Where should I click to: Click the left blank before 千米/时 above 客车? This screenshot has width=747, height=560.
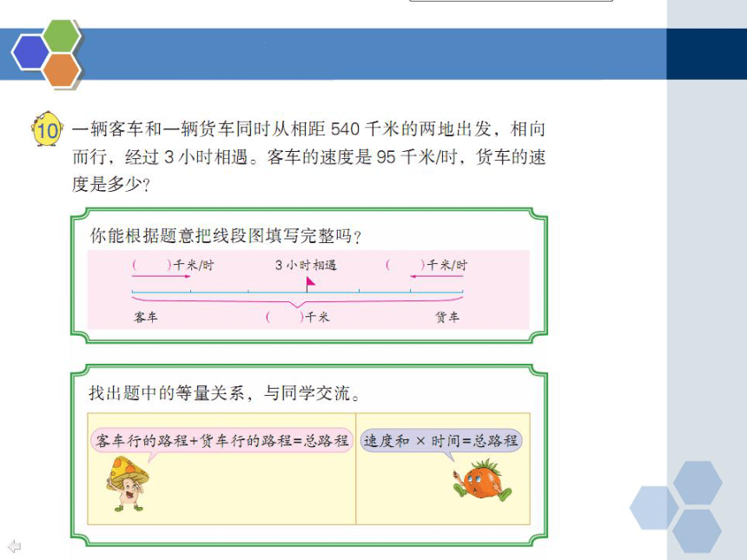(151, 264)
